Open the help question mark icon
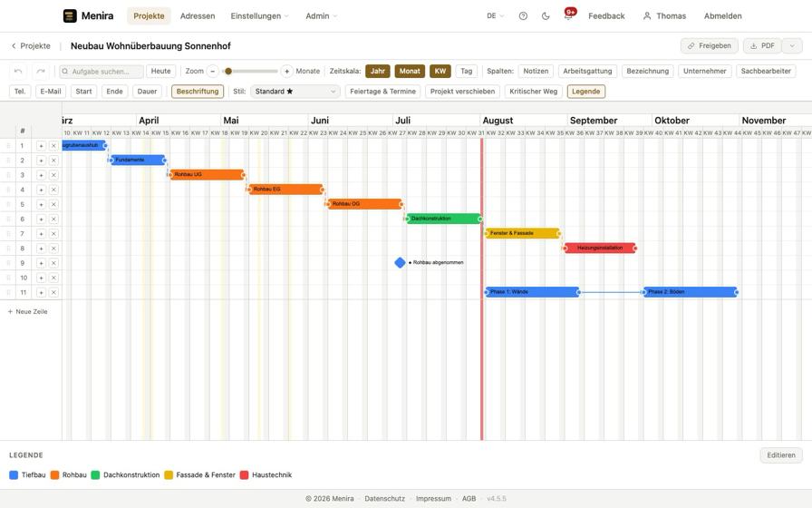The image size is (812, 508). click(523, 16)
